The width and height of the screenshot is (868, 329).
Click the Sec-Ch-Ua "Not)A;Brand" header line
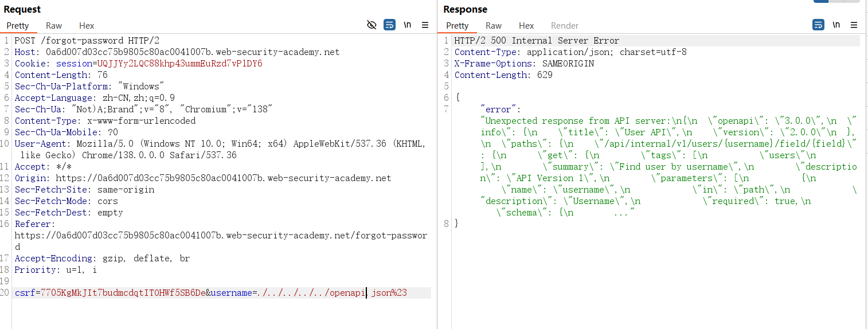[143, 109]
